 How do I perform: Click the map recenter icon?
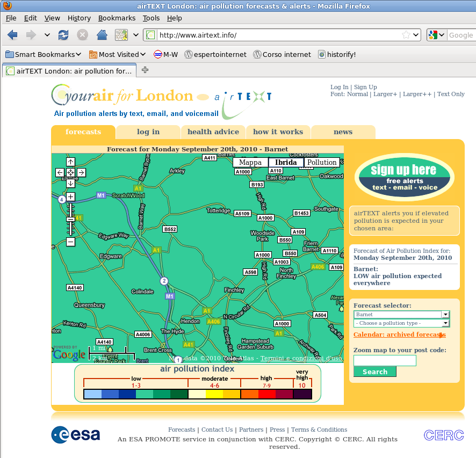point(70,172)
